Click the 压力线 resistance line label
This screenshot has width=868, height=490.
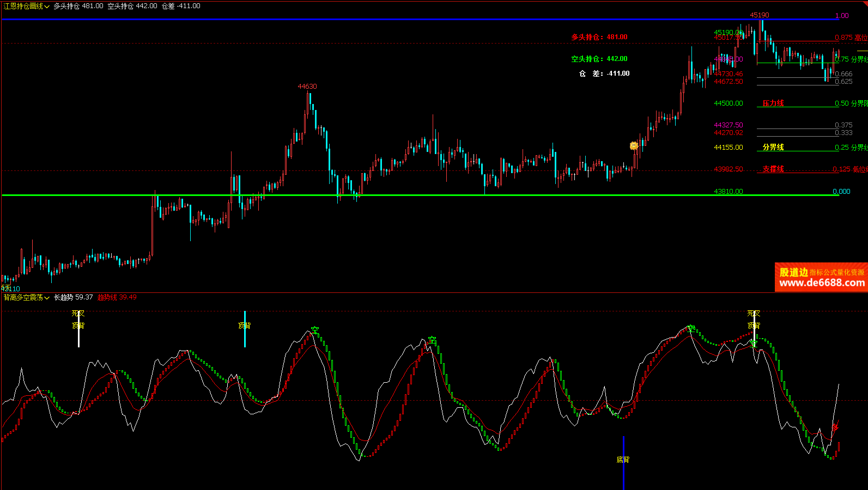coord(773,103)
